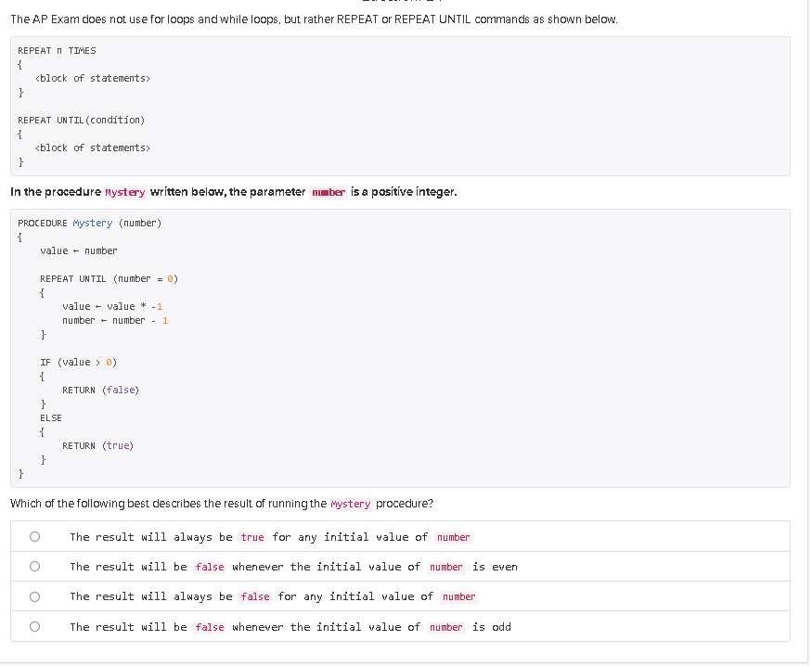Click the 'value ← value * -1' code line
The height and width of the screenshot is (666, 812).
click(112, 306)
